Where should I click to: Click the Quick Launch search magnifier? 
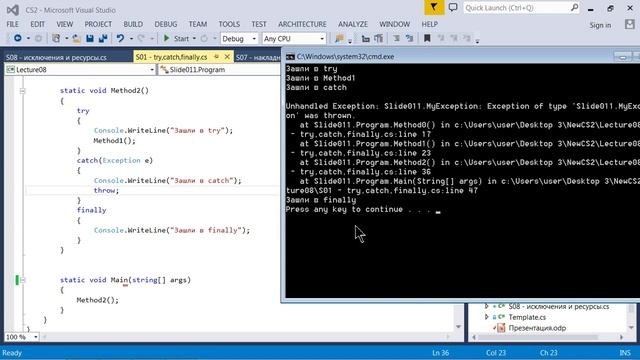pos(574,8)
